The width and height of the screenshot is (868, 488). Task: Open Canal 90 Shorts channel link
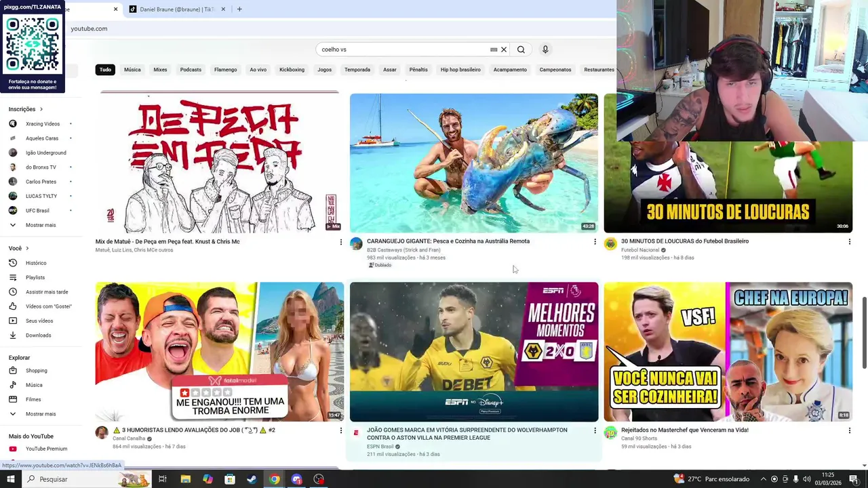640,439
